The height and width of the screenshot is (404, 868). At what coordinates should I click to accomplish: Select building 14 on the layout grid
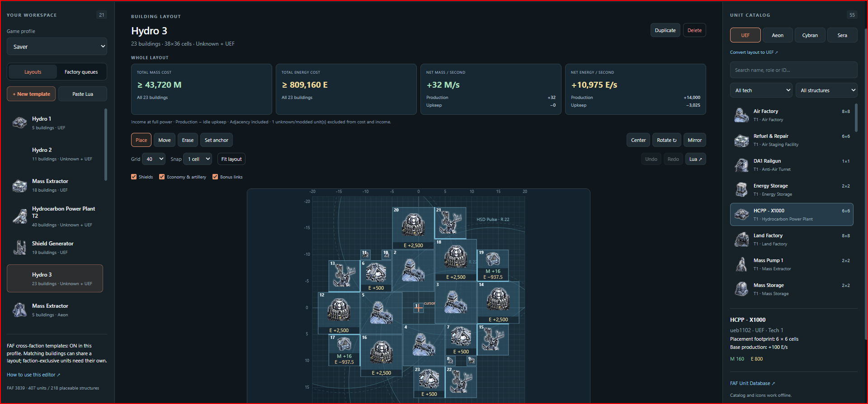pyautogui.click(x=498, y=302)
